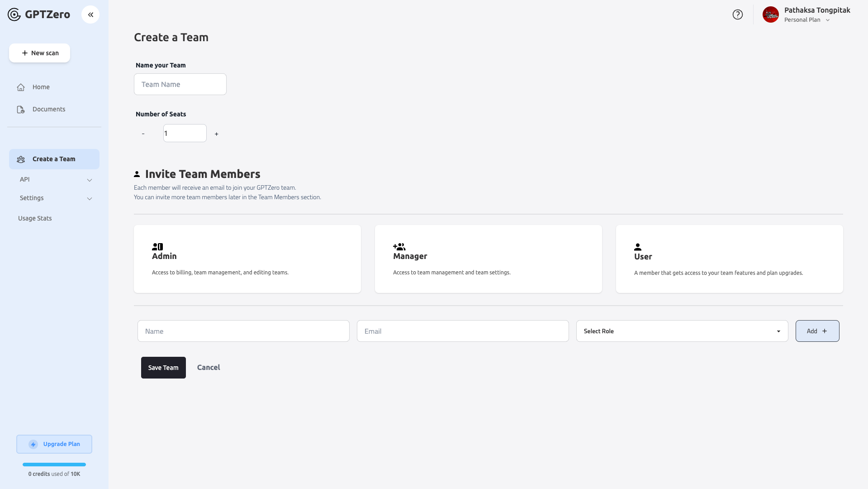Click the Home house icon
Viewport: 868px width, 489px height.
[21, 87]
